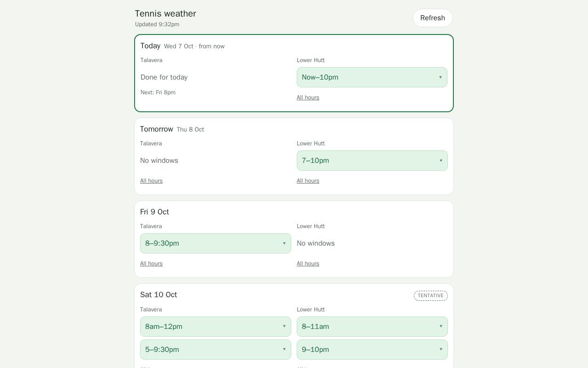
Task: Open Saturday's Talavera 8am–12pm dropdown
Action: (215, 327)
